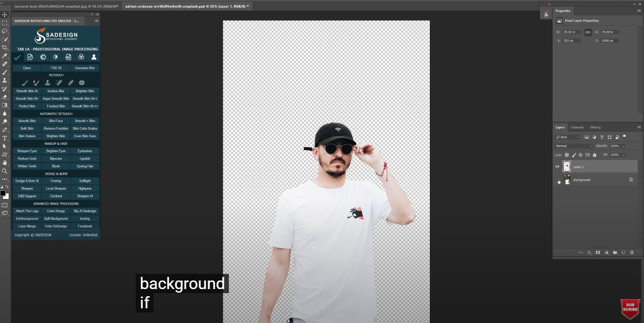Swap foreground and background colors
The image size is (644, 323).
7,187
